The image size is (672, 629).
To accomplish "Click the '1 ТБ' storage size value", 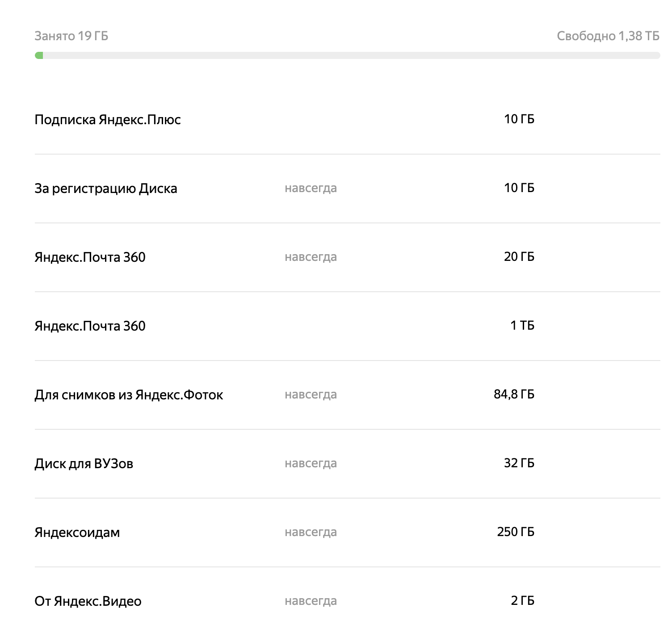I will [522, 326].
